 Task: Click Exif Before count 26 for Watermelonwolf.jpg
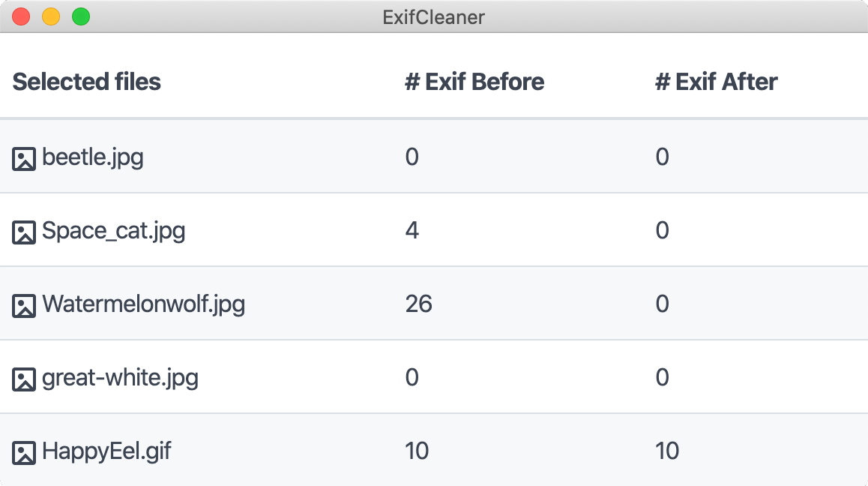tap(418, 304)
